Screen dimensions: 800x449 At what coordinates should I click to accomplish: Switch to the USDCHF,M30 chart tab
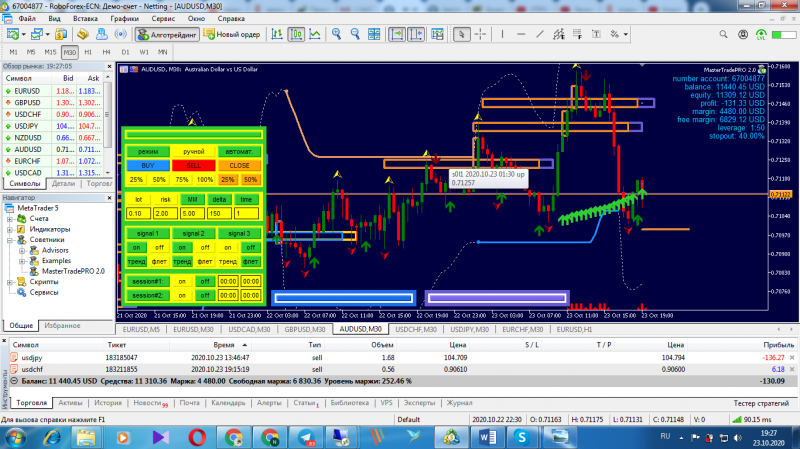416,329
